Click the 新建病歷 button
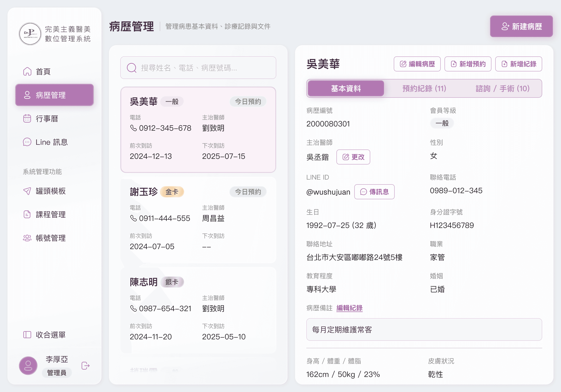This screenshot has height=392, width=561. (521, 26)
